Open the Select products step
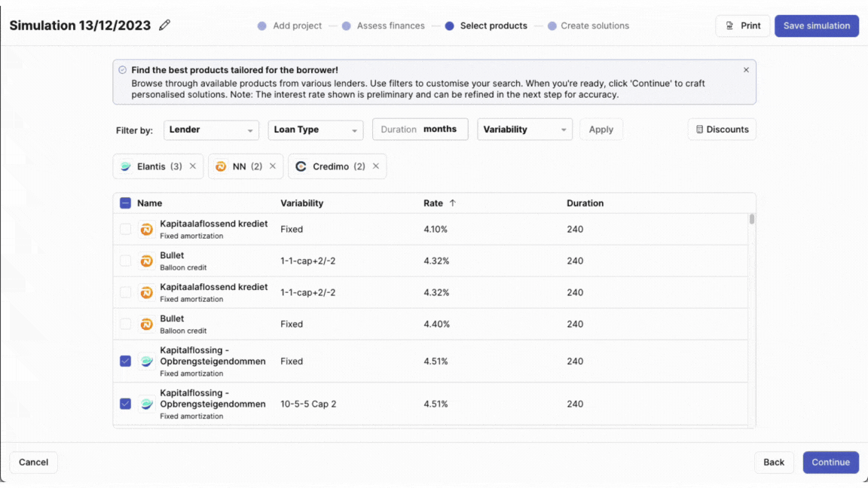The height and width of the screenshot is (488, 868). [486, 26]
